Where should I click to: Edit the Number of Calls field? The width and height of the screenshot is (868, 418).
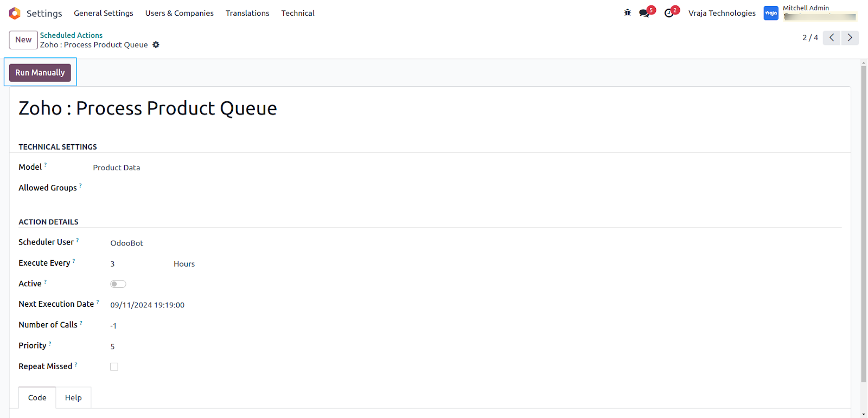[113, 326]
